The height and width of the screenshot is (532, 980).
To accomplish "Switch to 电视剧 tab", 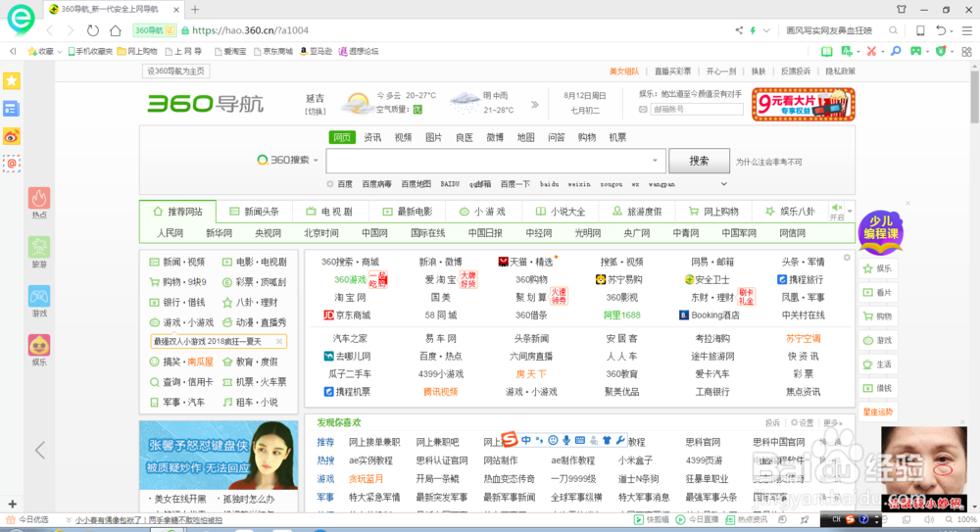I will 330,212.
